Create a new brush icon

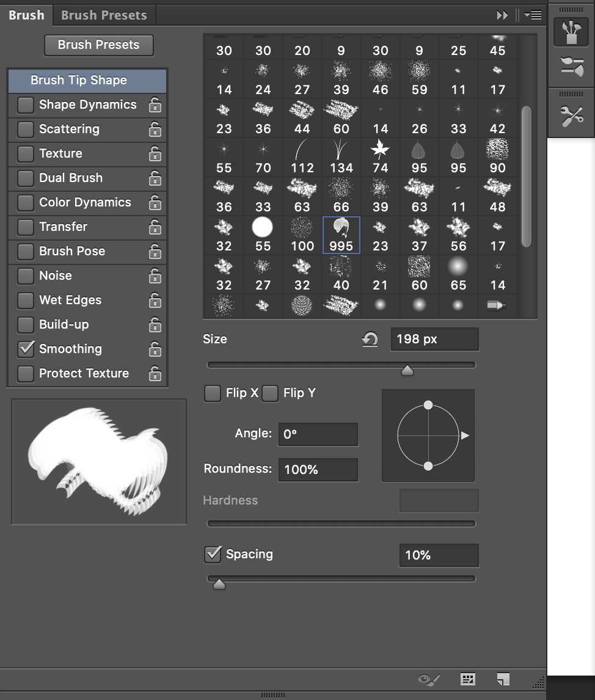pyautogui.click(x=503, y=679)
